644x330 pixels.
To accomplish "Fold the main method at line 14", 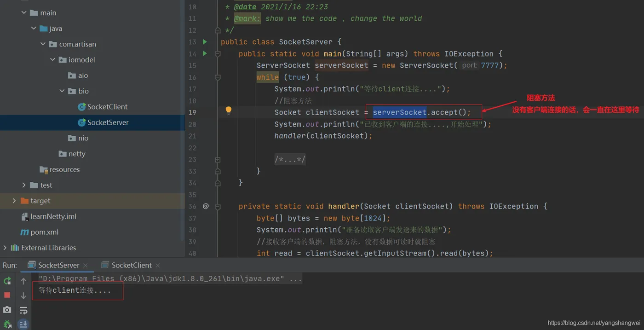I will [x=218, y=54].
